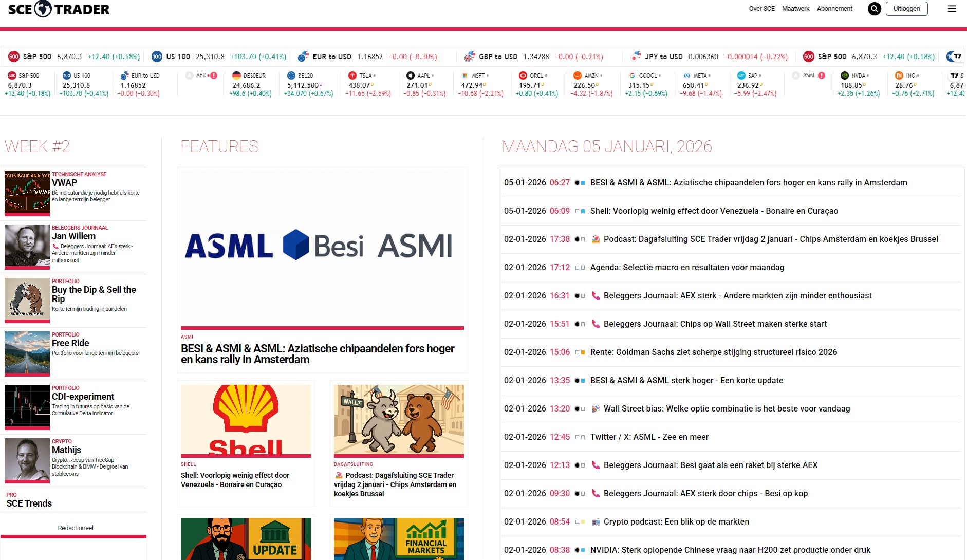Click the Uitloggen button

(x=906, y=9)
